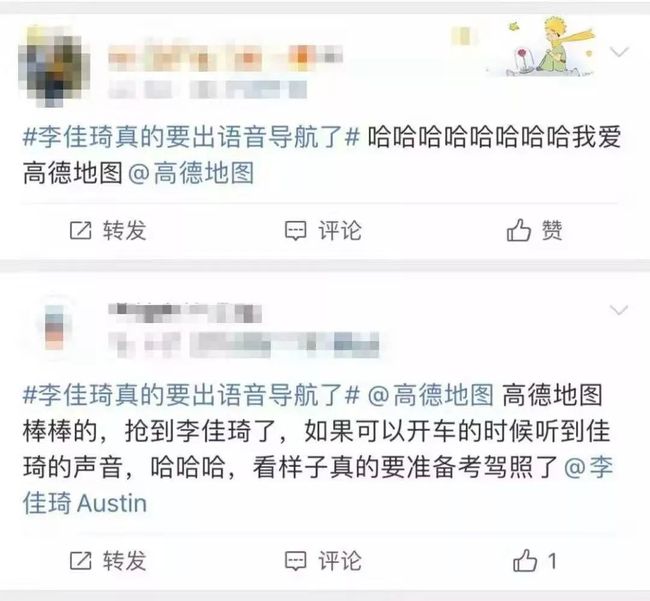650x601 pixels.
Task: Open @高德地图 mention in second post
Action: [x=431, y=395]
